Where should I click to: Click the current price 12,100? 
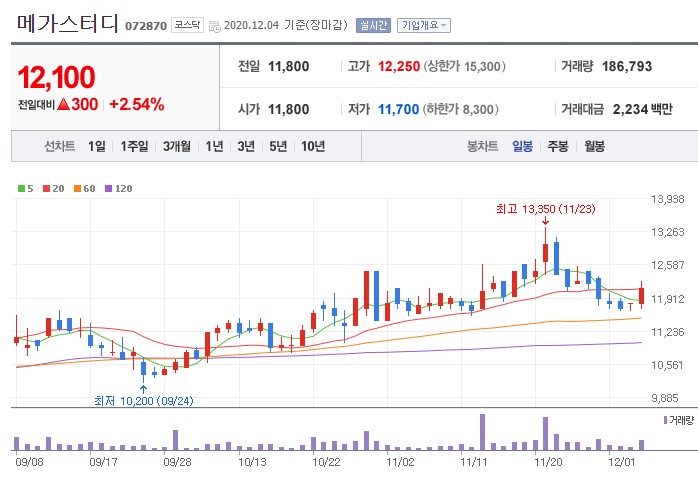57,77
